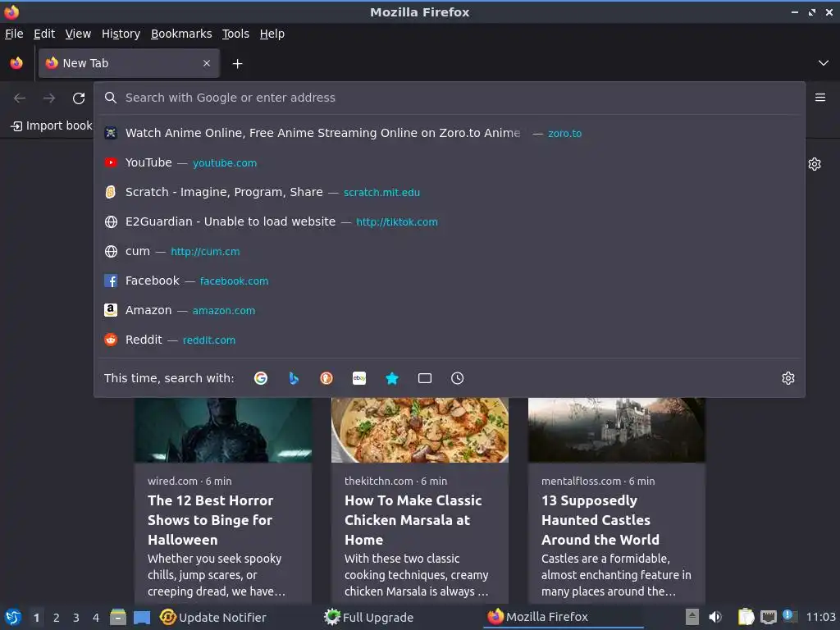Click '13 Supposedly Haunted Castles' headline
The image size is (840, 630).
click(x=600, y=519)
